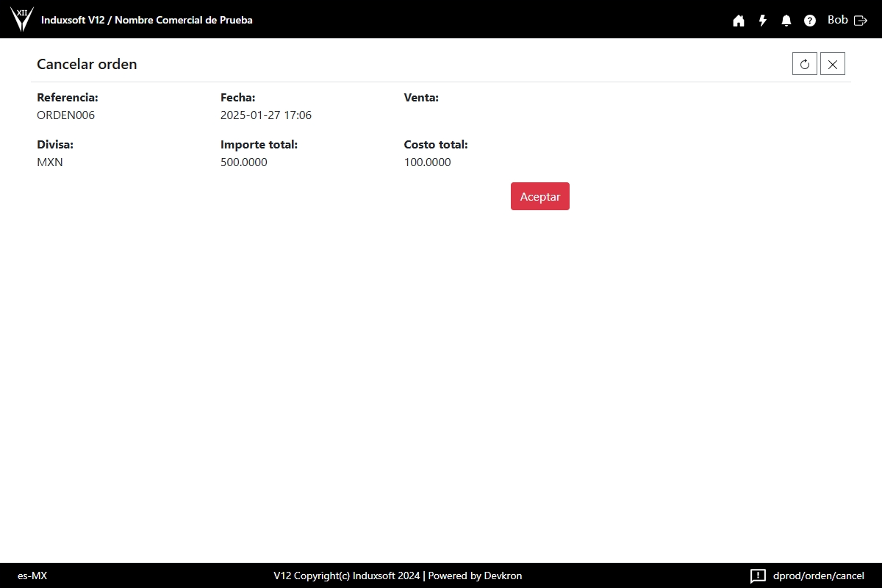Viewport: 882px width, 588px height.
Task: Click the order date 2025-01-27 17:06
Action: (x=266, y=115)
